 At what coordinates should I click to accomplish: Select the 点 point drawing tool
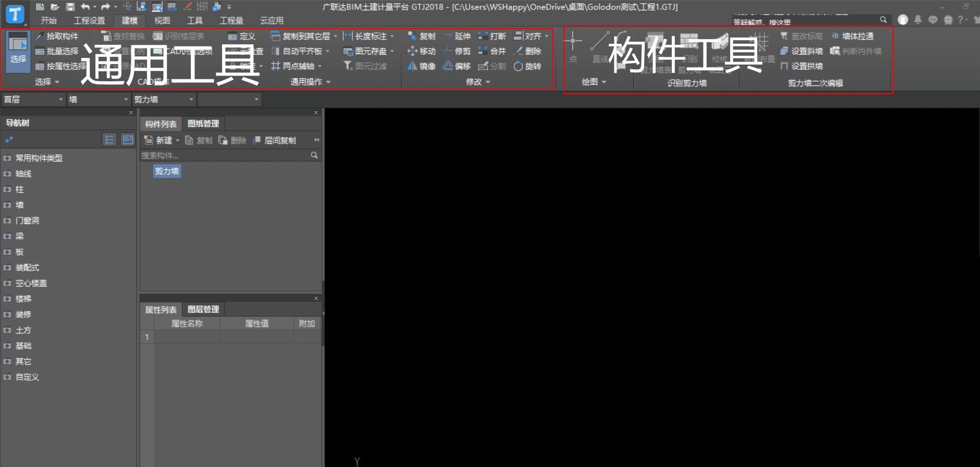tap(573, 47)
